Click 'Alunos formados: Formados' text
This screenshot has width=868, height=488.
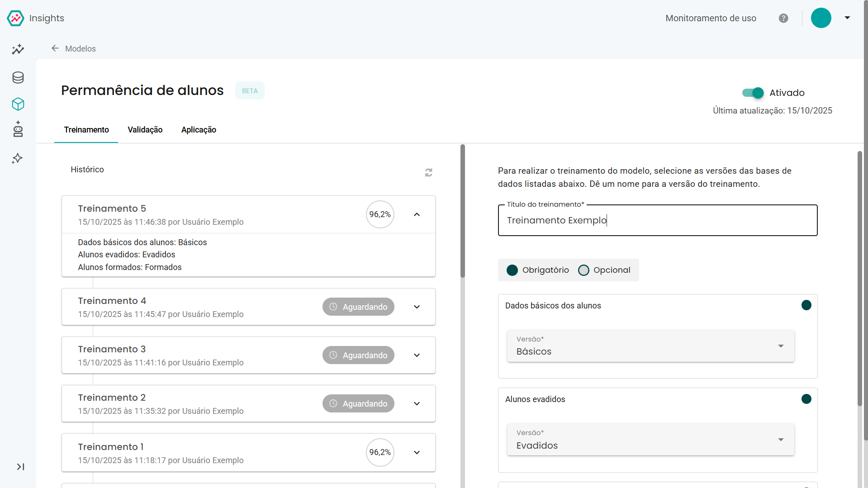tap(129, 267)
